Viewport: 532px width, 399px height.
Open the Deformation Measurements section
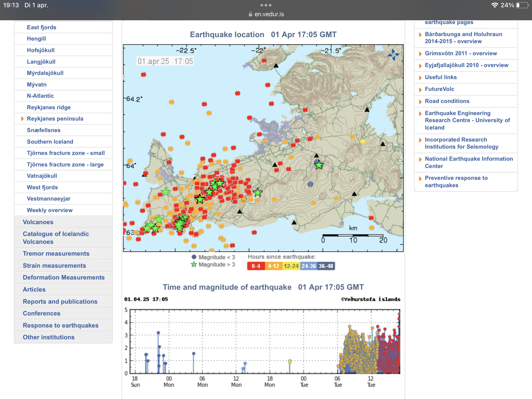tap(63, 277)
